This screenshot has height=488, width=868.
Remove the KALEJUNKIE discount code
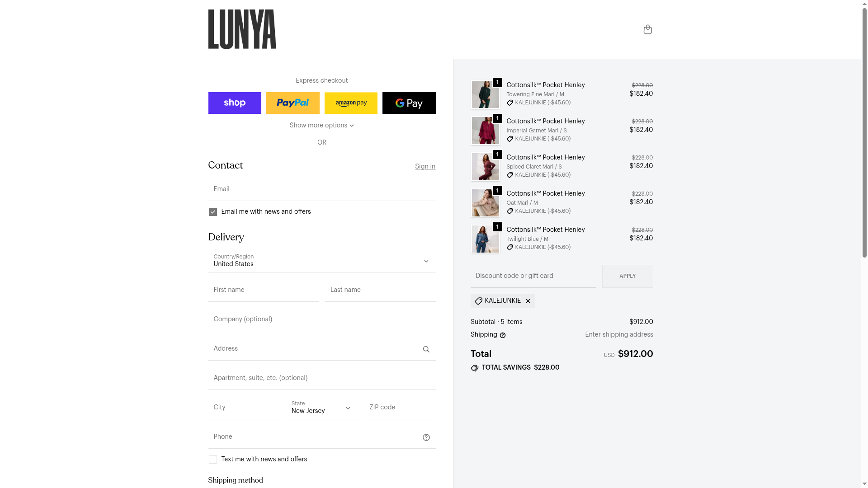tap(528, 301)
